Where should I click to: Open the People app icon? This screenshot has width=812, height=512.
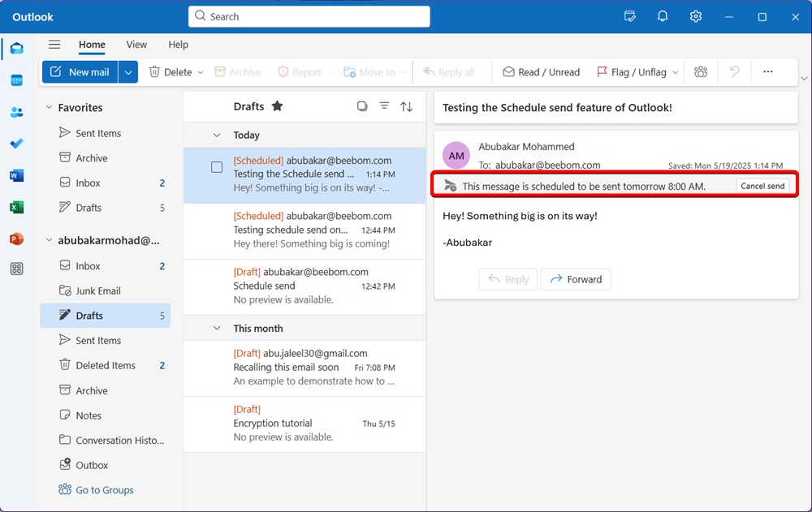pos(16,112)
